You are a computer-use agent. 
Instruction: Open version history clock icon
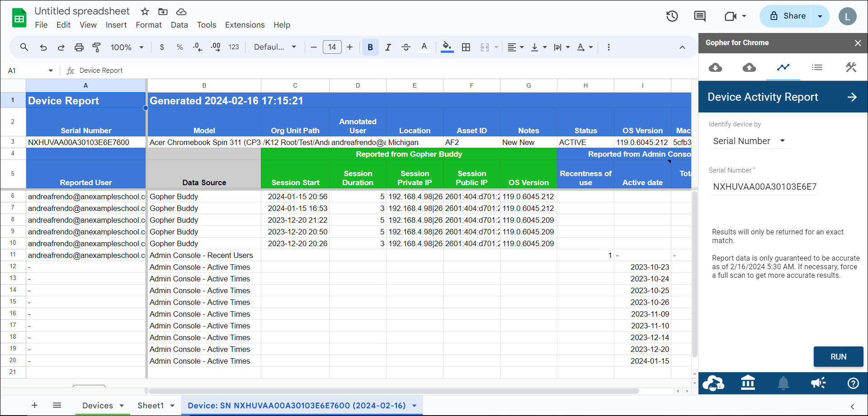click(x=672, y=16)
